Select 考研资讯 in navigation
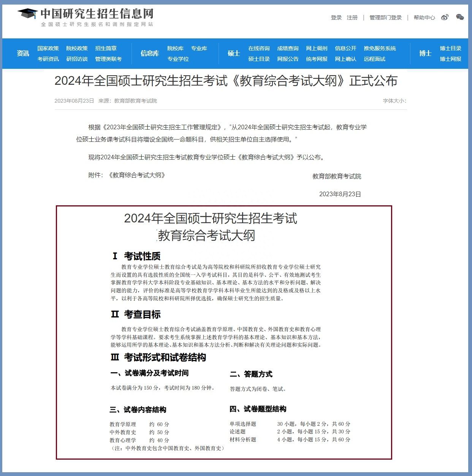The image size is (472, 476). 48,59
